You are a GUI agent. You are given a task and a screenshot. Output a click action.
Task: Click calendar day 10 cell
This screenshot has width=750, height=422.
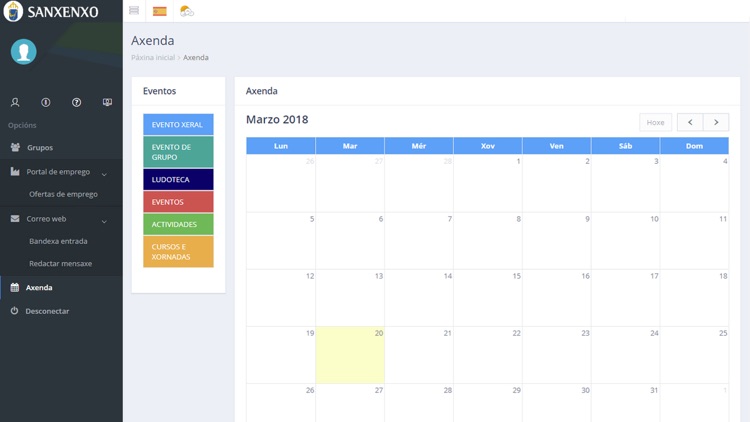[626, 241]
